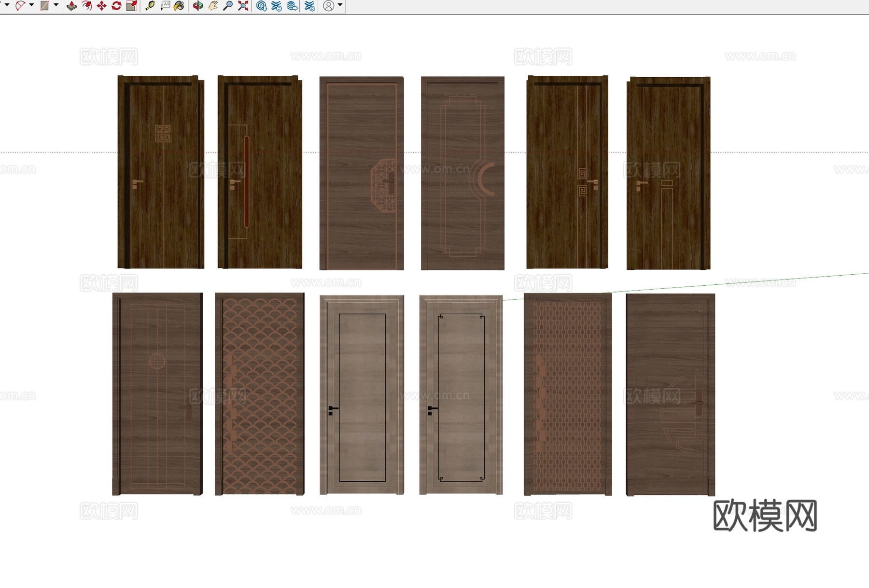
Task: Select the light door with corner-notched frame
Action: 461,395
